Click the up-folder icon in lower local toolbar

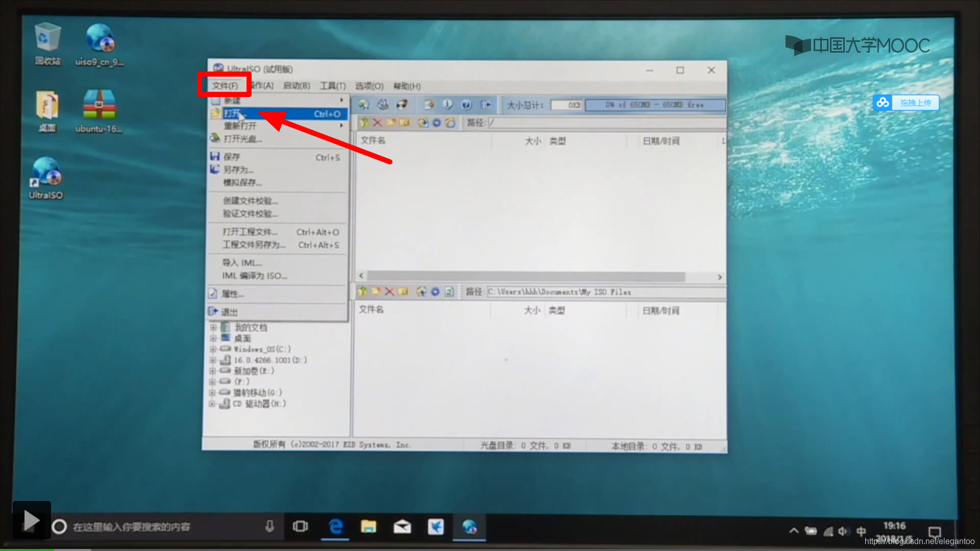363,292
